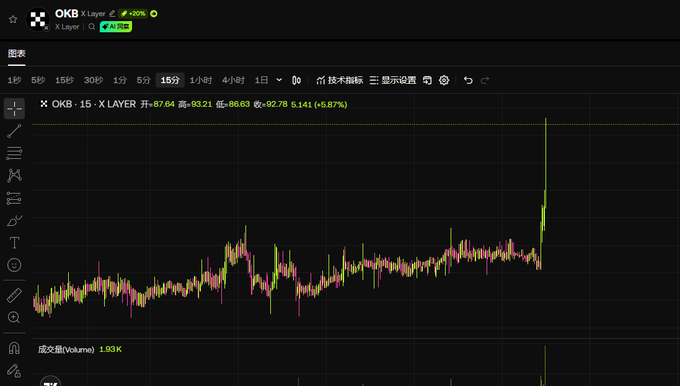Select the 15秒 timeframe
Image resolution: width=680 pixels, height=386 pixels.
point(64,80)
